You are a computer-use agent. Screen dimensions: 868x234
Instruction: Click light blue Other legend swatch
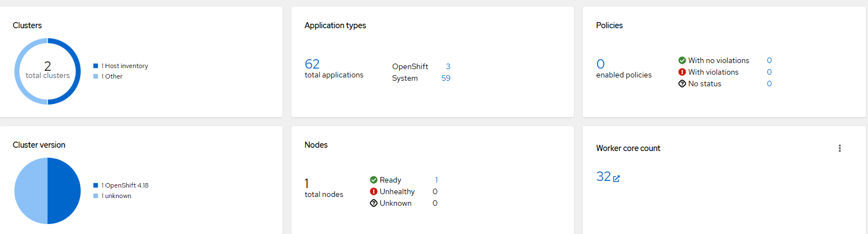[x=96, y=76]
